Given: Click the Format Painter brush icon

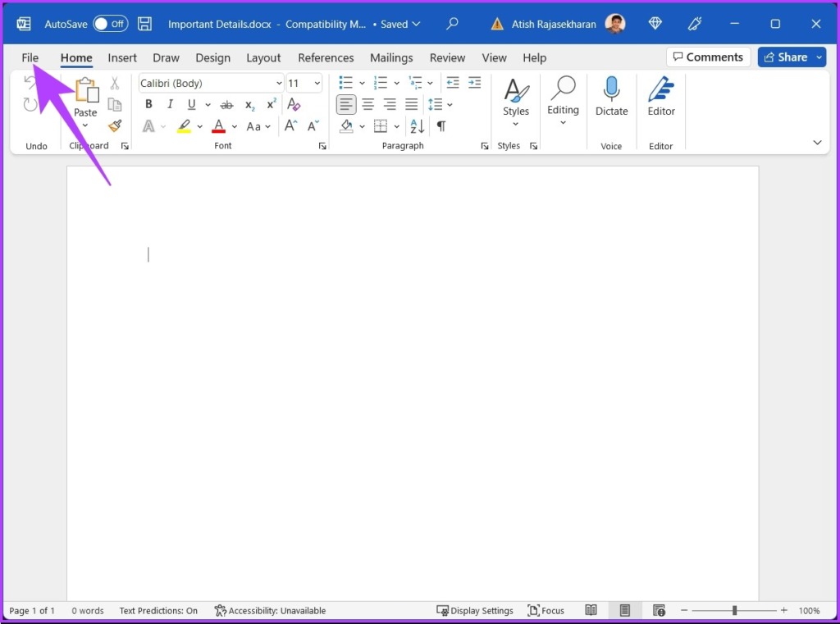Looking at the screenshot, I should (x=115, y=125).
